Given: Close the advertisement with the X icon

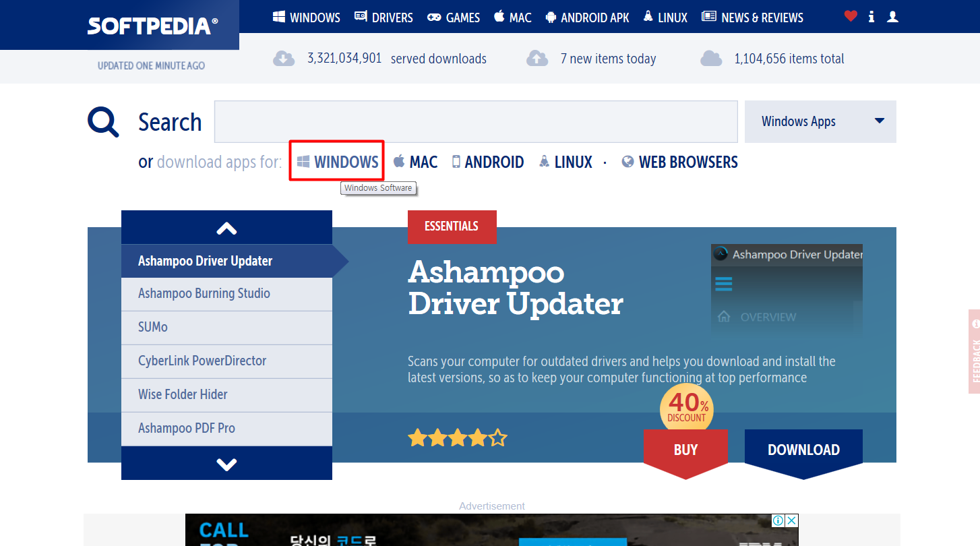Looking at the screenshot, I should tap(792, 520).
